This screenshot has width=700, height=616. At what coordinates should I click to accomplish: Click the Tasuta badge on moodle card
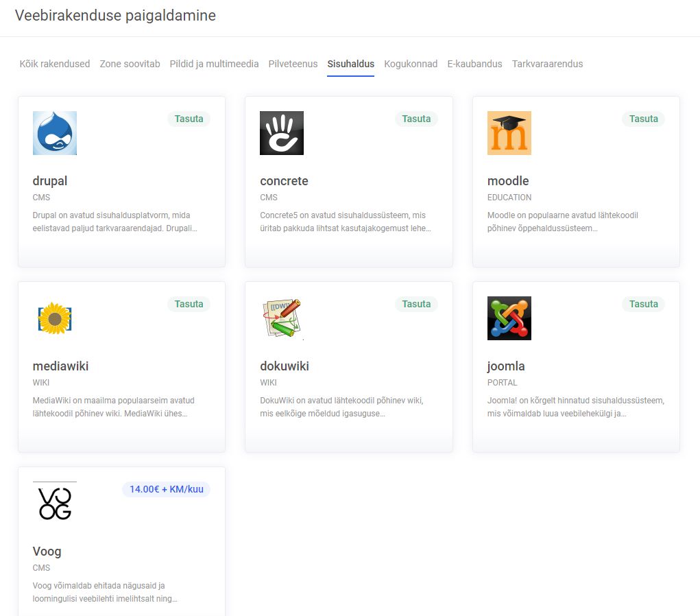point(643,119)
